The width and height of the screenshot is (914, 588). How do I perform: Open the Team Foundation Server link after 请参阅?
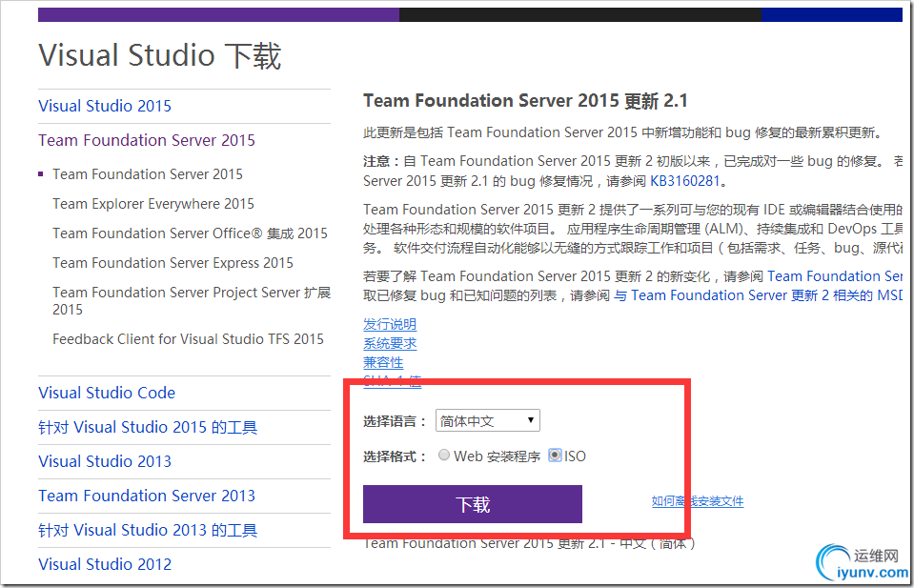[835, 276]
